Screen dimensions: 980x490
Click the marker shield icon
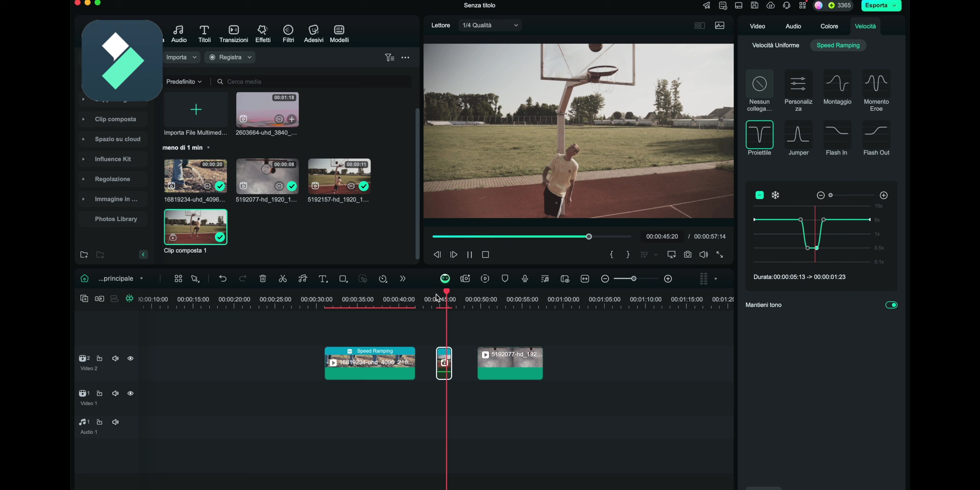[505, 278]
